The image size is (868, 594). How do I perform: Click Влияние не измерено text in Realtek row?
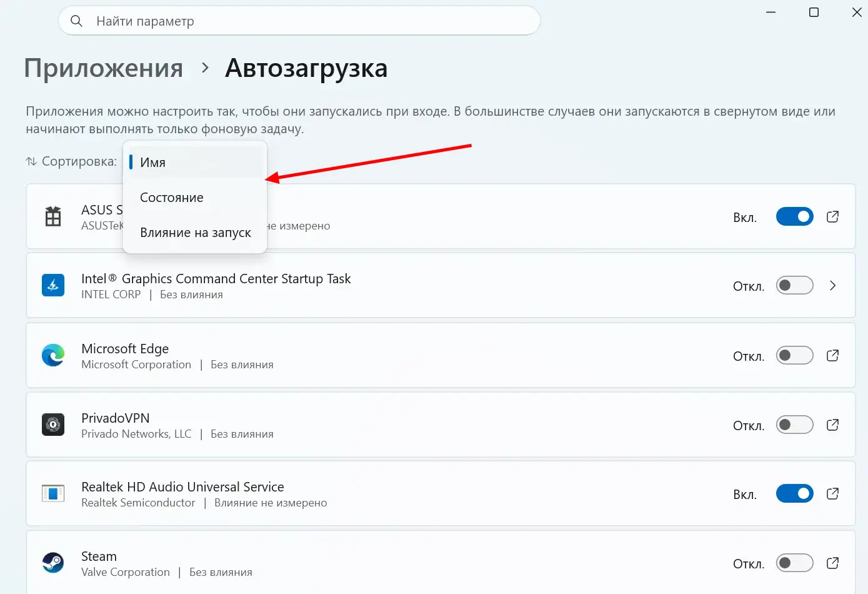coord(271,503)
